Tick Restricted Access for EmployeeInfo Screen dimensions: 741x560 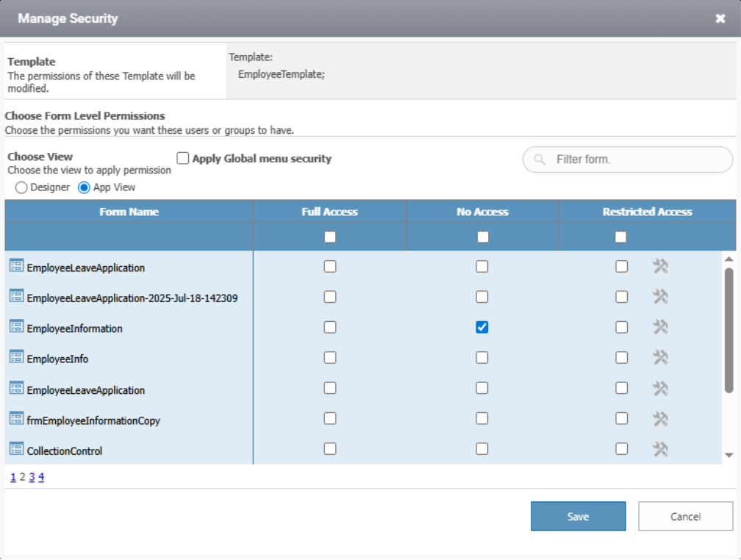pos(621,358)
